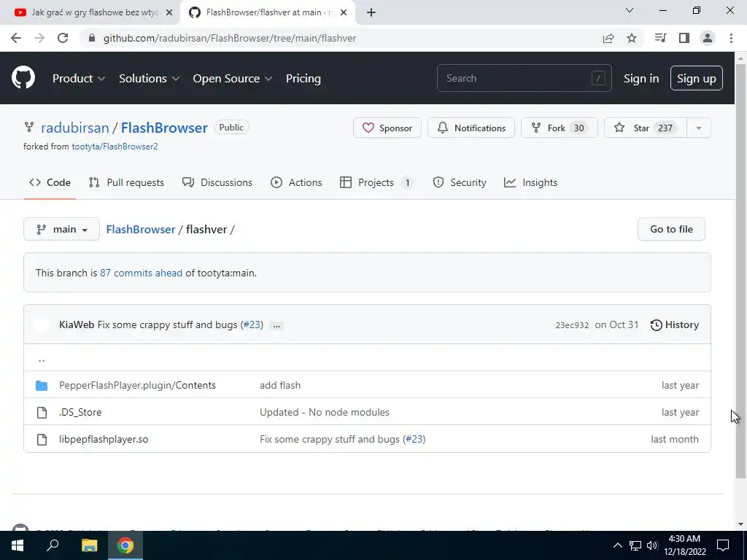
Task: Click the address bar URL
Action: pos(230,38)
